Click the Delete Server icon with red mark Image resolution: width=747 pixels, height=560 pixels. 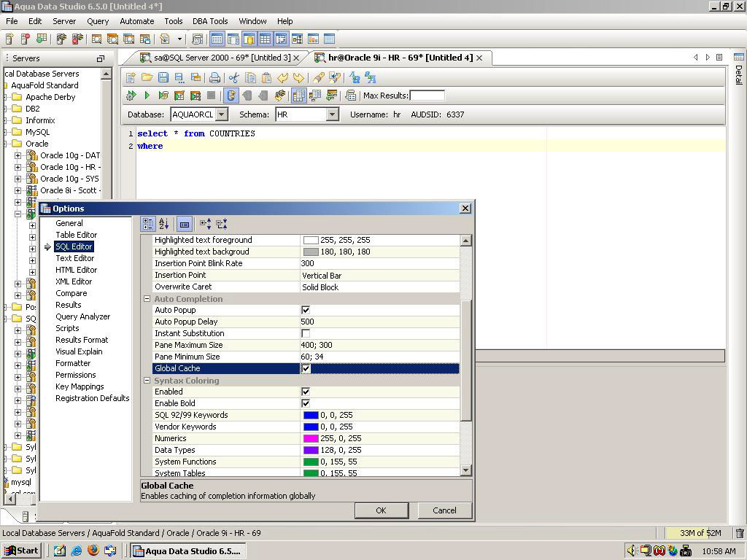tap(26, 39)
